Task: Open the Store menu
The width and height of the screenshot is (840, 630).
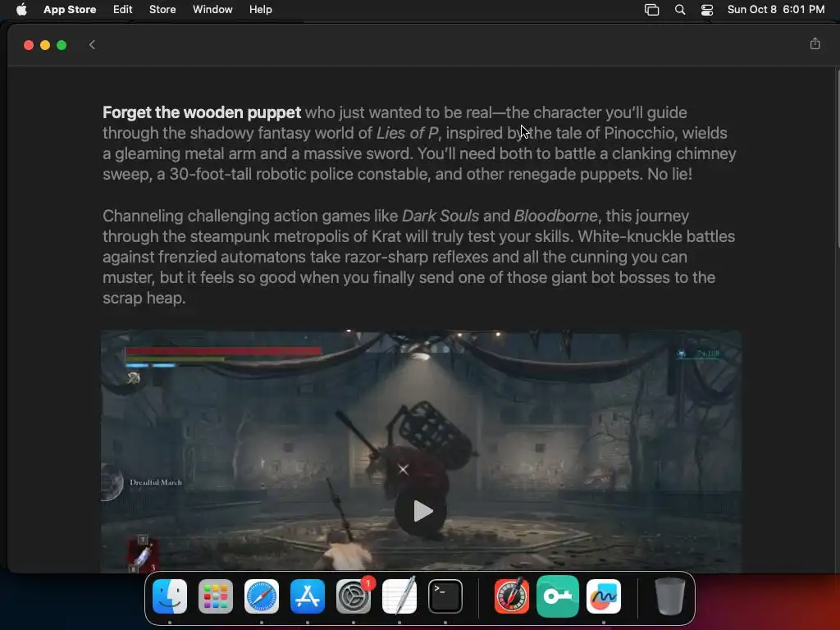Action: pos(162,10)
